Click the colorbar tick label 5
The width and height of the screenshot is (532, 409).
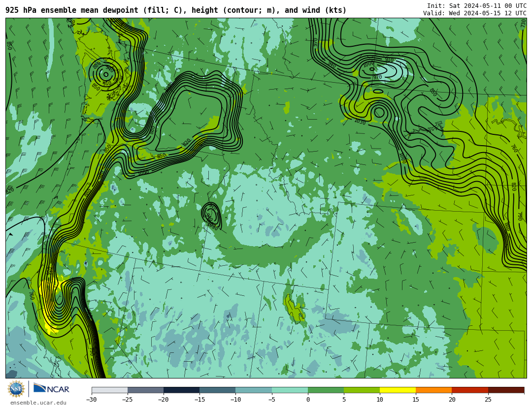[344, 400]
